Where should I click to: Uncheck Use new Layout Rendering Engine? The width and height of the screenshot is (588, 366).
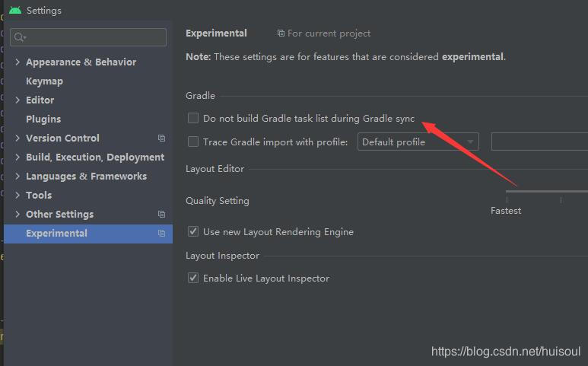click(193, 231)
